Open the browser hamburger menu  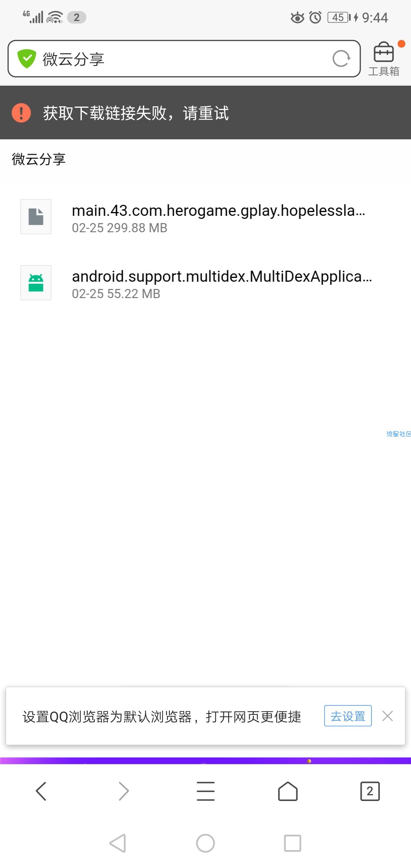point(205,791)
